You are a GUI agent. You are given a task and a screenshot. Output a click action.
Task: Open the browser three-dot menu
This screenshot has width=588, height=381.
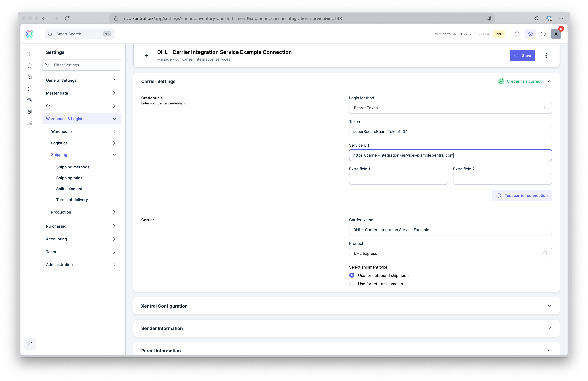561,18
